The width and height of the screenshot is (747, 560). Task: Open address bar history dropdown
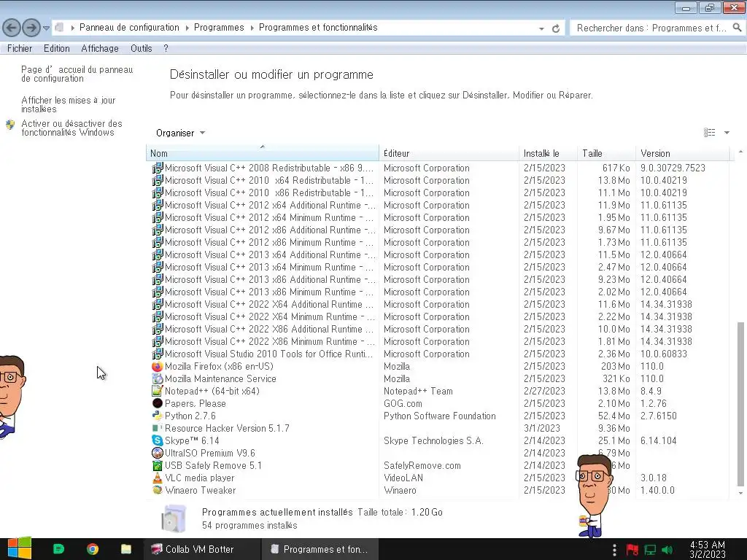pyautogui.click(x=541, y=28)
